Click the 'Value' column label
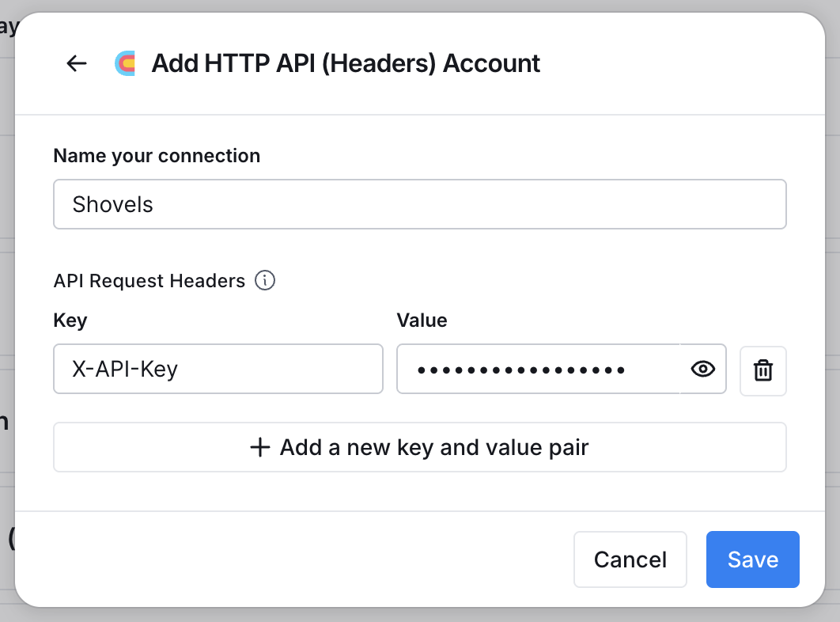 pos(422,320)
